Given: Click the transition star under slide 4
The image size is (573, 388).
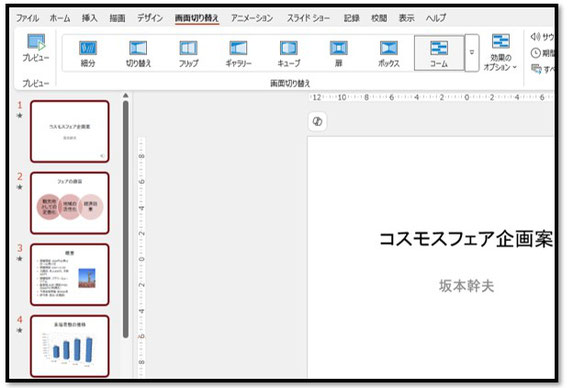Looking at the screenshot, I should (x=20, y=331).
